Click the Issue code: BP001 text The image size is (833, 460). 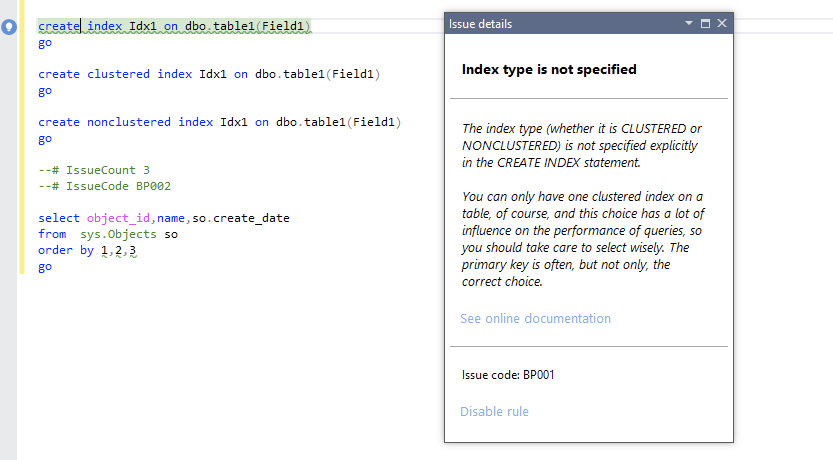tap(508, 375)
